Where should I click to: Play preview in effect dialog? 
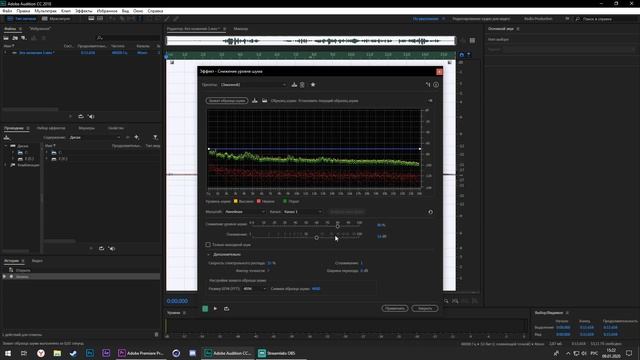(216, 309)
